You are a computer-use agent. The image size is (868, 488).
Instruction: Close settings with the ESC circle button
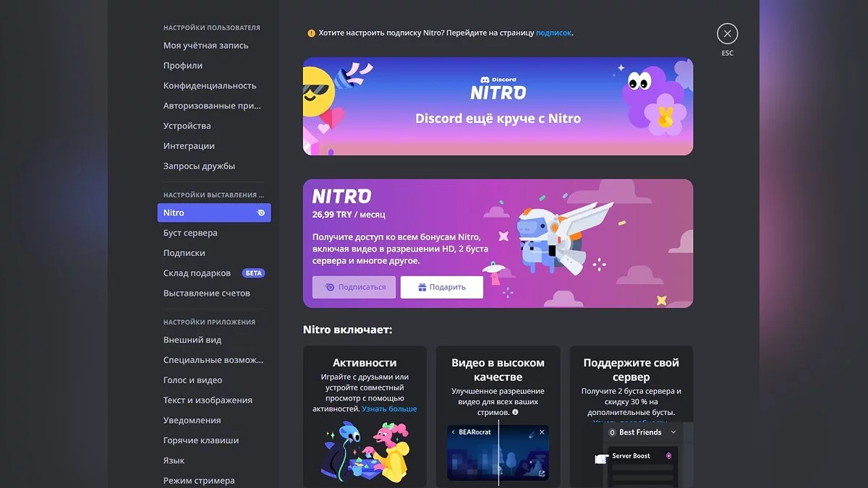(727, 33)
